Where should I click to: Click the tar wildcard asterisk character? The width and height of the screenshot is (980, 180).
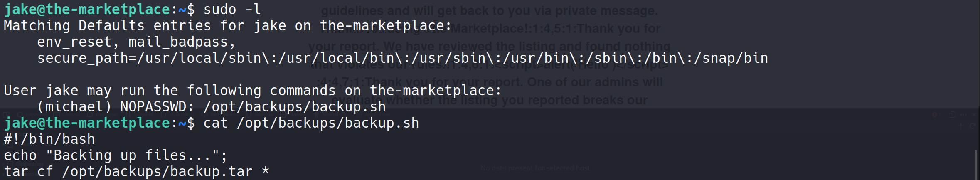(x=266, y=171)
